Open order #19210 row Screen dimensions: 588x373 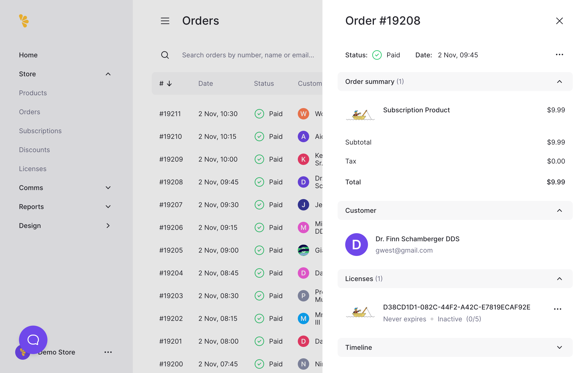(x=237, y=136)
